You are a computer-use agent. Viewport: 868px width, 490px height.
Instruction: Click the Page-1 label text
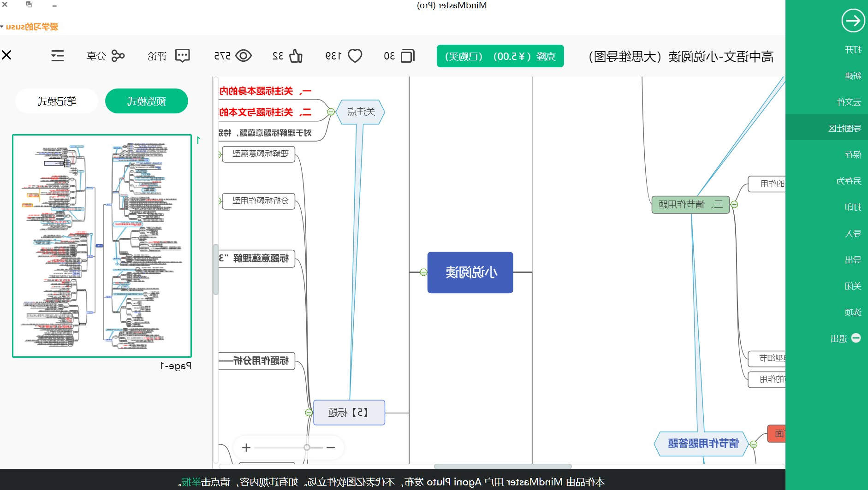(x=176, y=366)
